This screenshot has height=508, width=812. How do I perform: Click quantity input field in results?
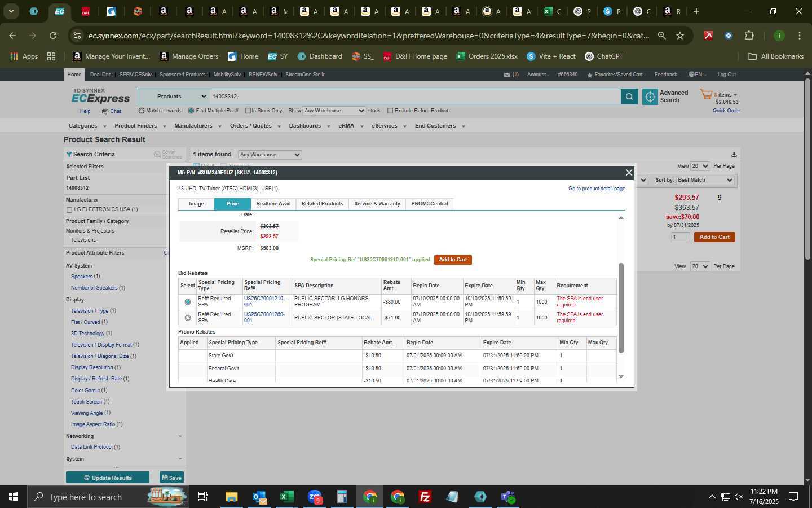pyautogui.click(x=680, y=237)
